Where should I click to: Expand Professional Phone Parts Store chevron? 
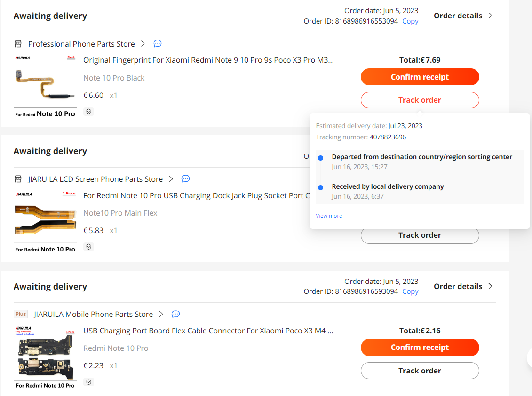143,44
